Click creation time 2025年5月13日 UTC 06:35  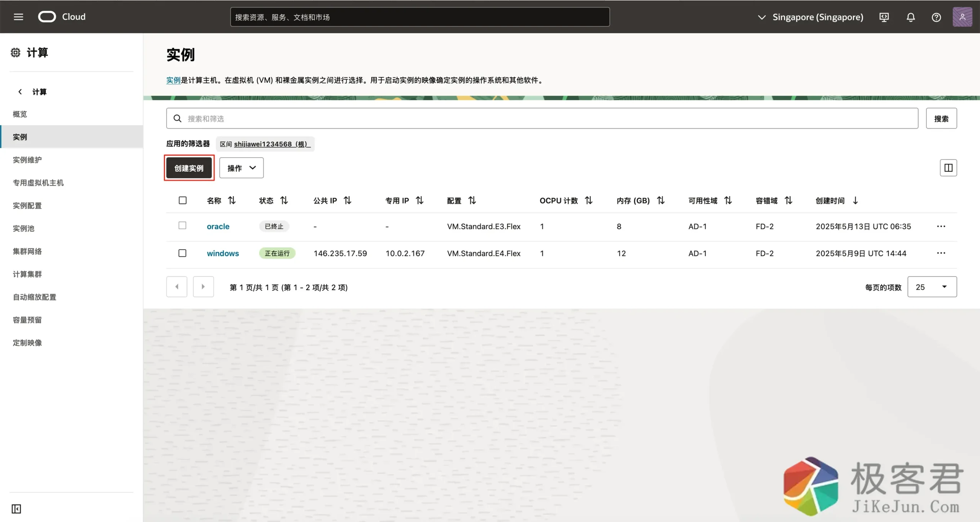863,226
